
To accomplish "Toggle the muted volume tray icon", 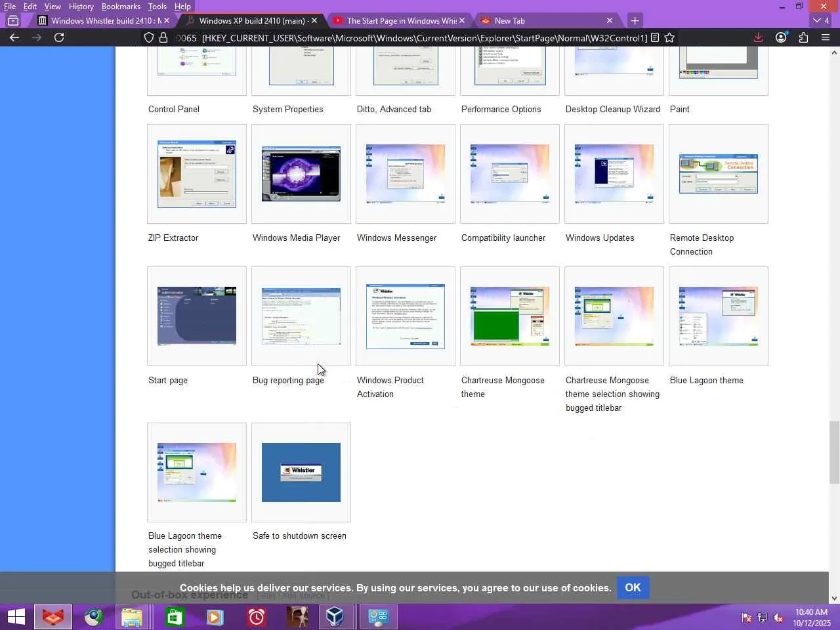I will pyautogui.click(x=778, y=617).
